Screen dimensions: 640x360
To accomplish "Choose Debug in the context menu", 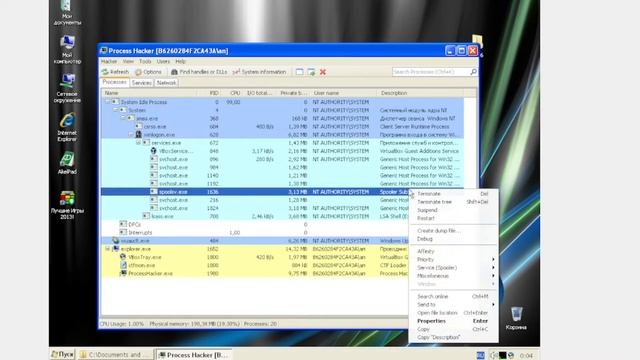I will 453,239.
